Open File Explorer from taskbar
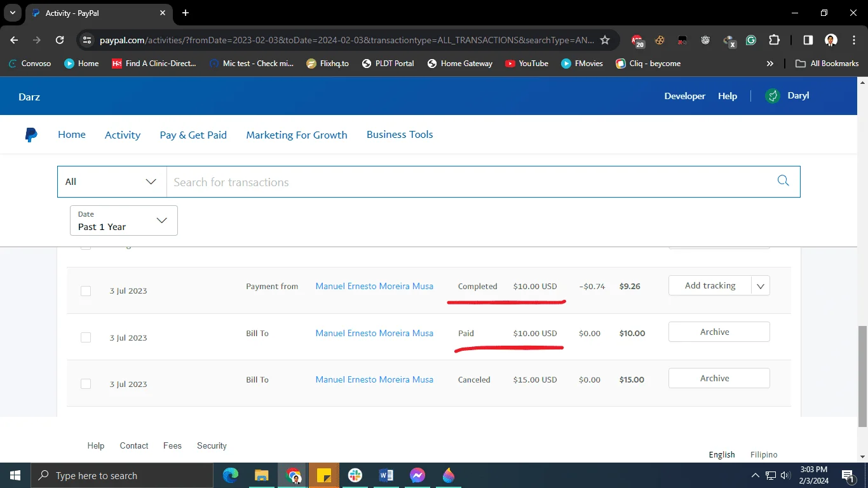This screenshot has height=488, width=868. click(262, 475)
